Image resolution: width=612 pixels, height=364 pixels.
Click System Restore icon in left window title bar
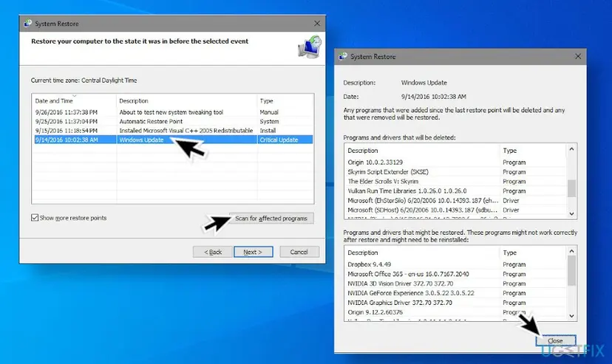[27, 24]
